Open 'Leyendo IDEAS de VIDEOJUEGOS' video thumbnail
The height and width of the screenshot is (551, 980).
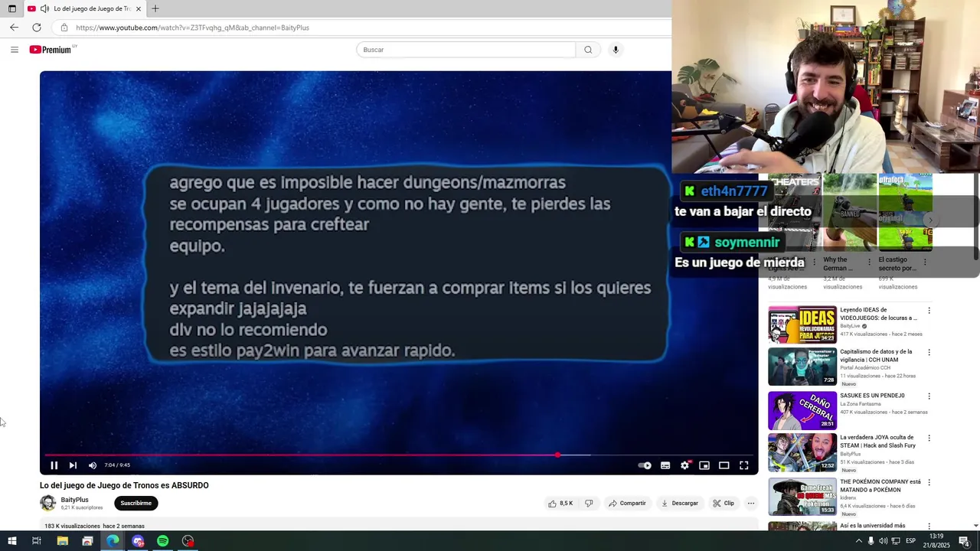click(802, 324)
